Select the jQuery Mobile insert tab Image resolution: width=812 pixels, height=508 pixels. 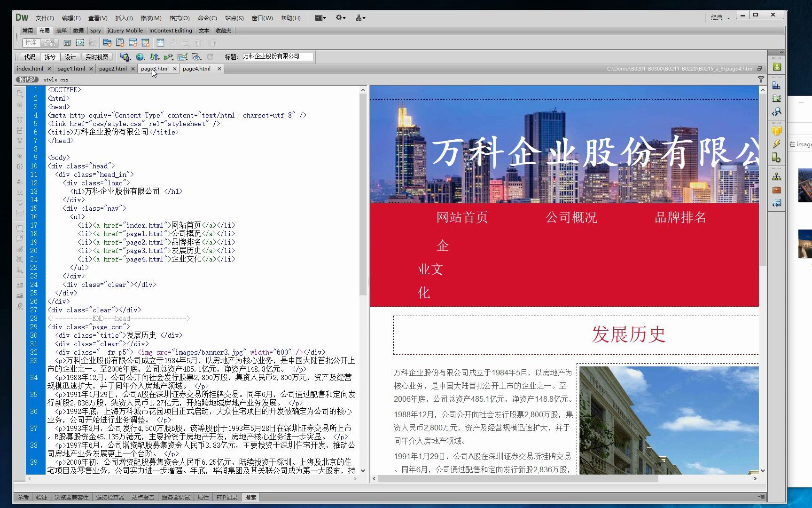coord(125,31)
